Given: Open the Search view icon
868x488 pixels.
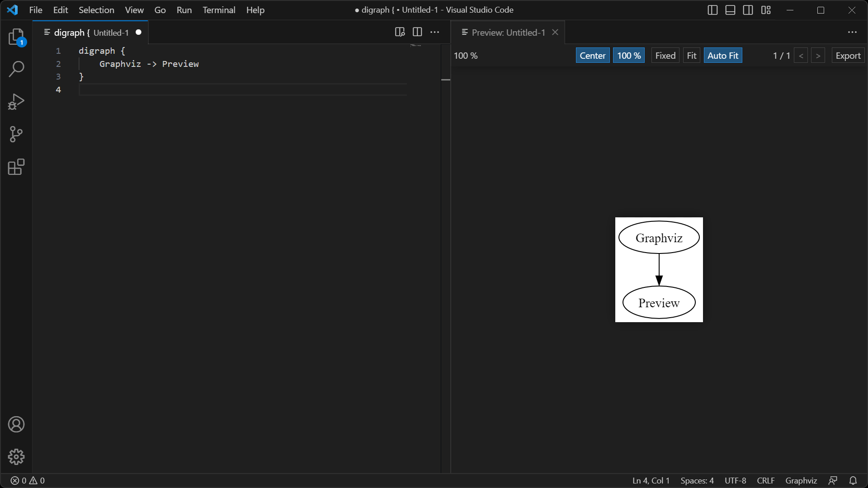Looking at the screenshot, I should (x=16, y=69).
